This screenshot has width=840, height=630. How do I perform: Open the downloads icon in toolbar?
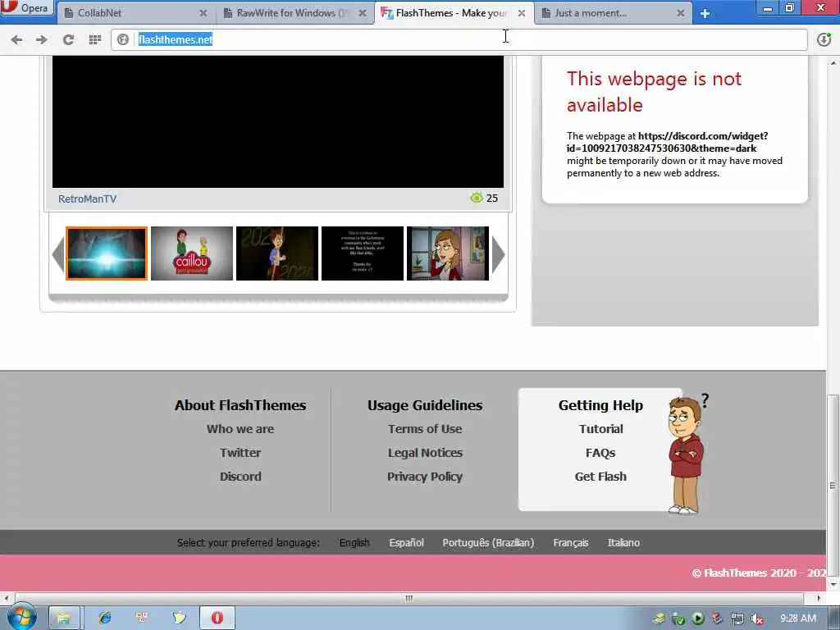pyautogui.click(x=824, y=39)
